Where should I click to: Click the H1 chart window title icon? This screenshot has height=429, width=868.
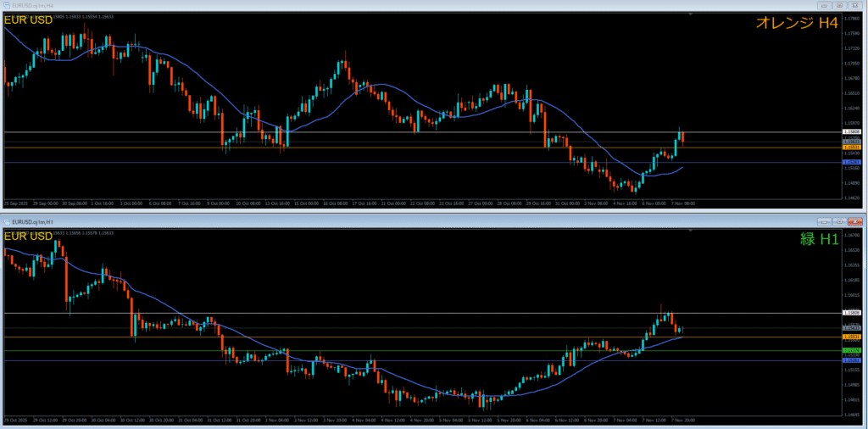[5, 220]
